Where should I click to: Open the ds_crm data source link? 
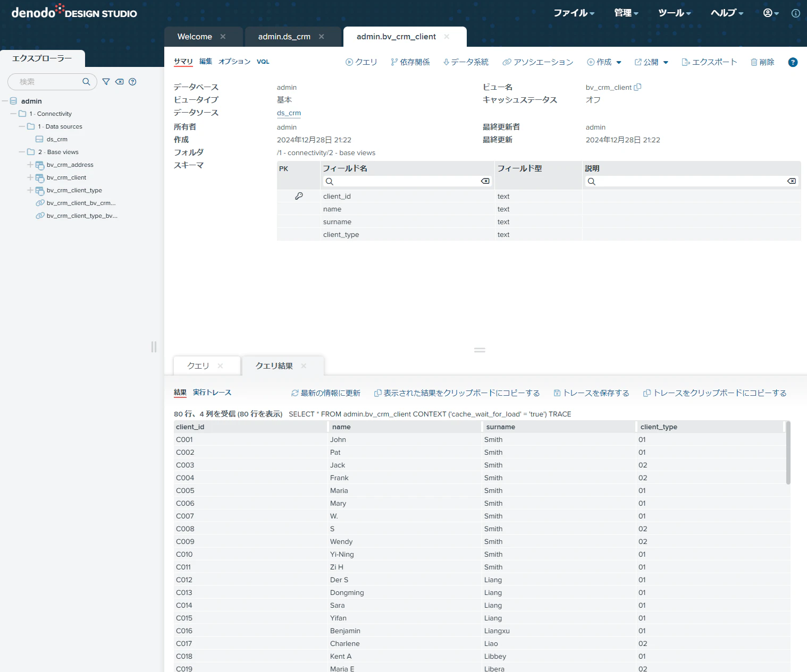pos(289,113)
